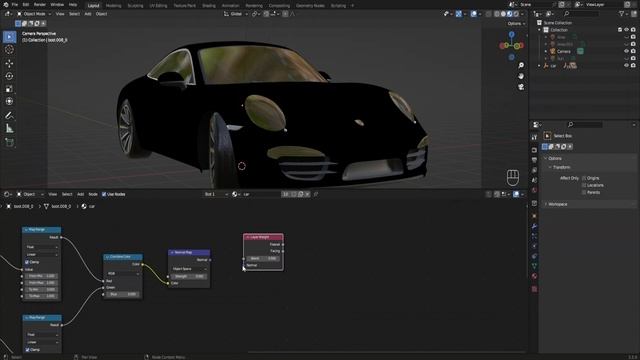Viewport: 640px width, 360px height.
Task: Click the navigation gizmo Z axis
Action: coord(511,35)
